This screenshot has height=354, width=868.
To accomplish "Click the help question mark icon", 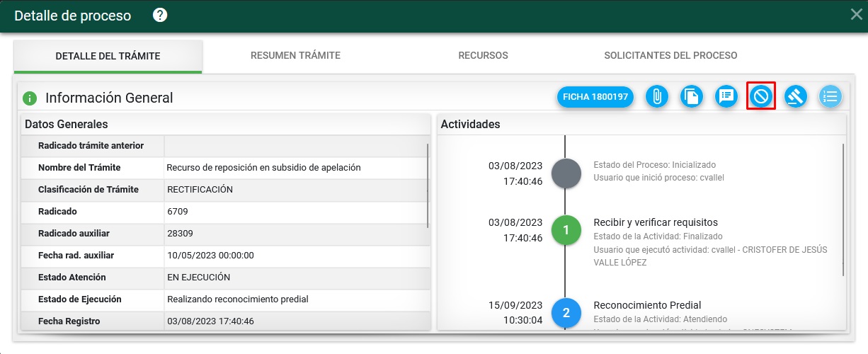I will (x=160, y=15).
